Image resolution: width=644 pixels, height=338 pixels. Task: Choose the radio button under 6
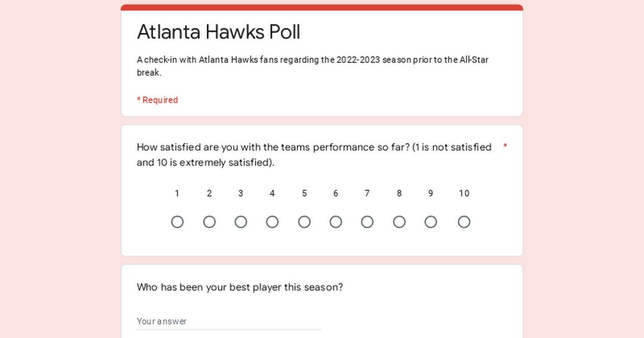tap(336, 222)
